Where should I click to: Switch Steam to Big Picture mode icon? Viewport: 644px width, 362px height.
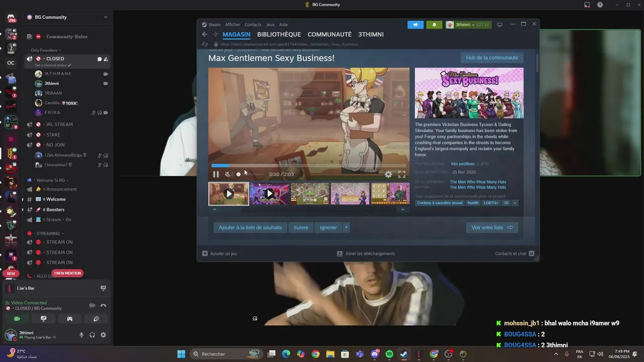(x=500, y=25)
